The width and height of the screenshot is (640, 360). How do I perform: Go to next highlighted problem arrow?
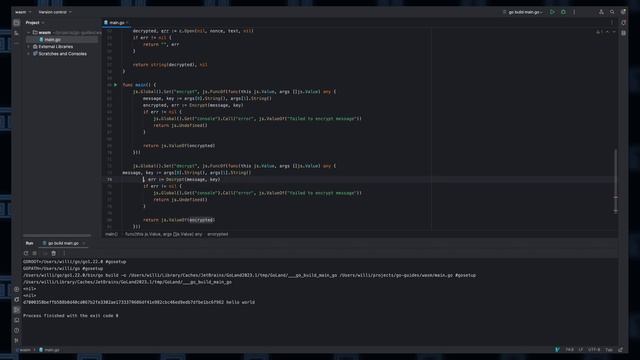tap(614, 32)
